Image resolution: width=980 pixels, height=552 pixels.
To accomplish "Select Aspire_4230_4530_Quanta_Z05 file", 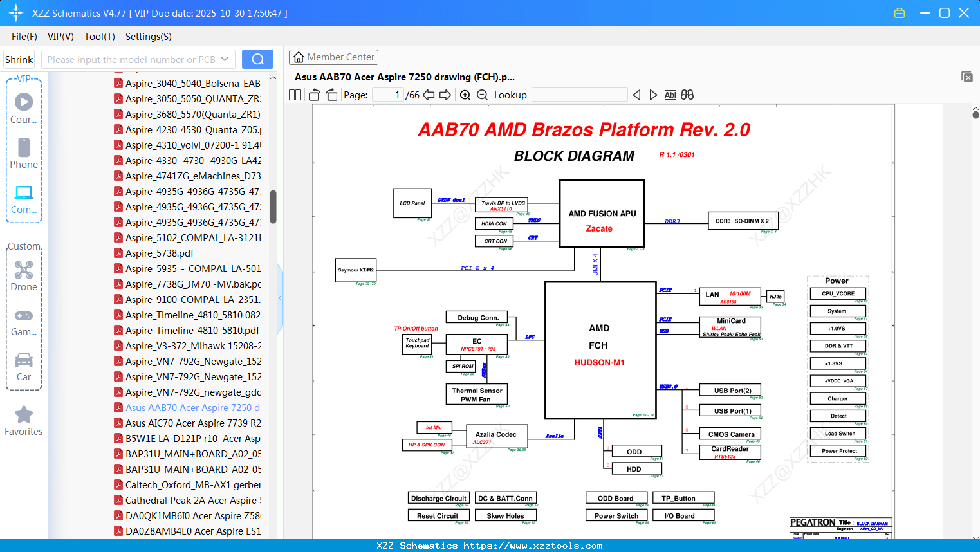I will pyautogui.click(x=187, y=129).
